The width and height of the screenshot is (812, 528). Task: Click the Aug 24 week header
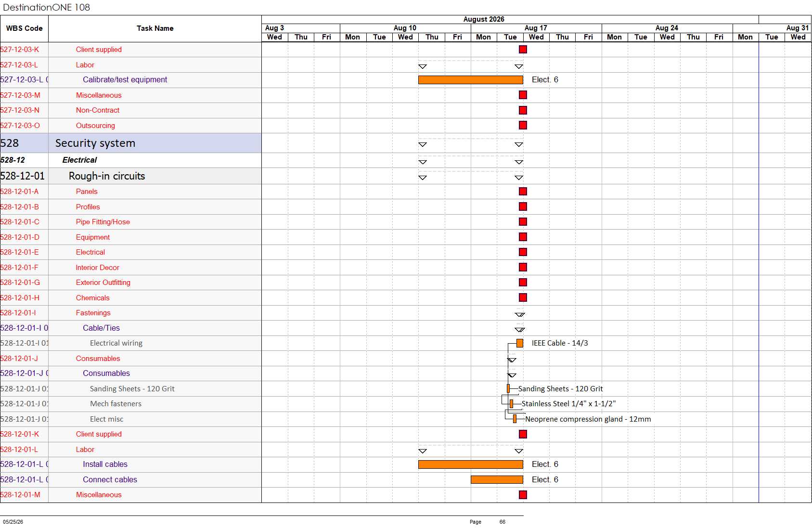(x=667, y=28)
